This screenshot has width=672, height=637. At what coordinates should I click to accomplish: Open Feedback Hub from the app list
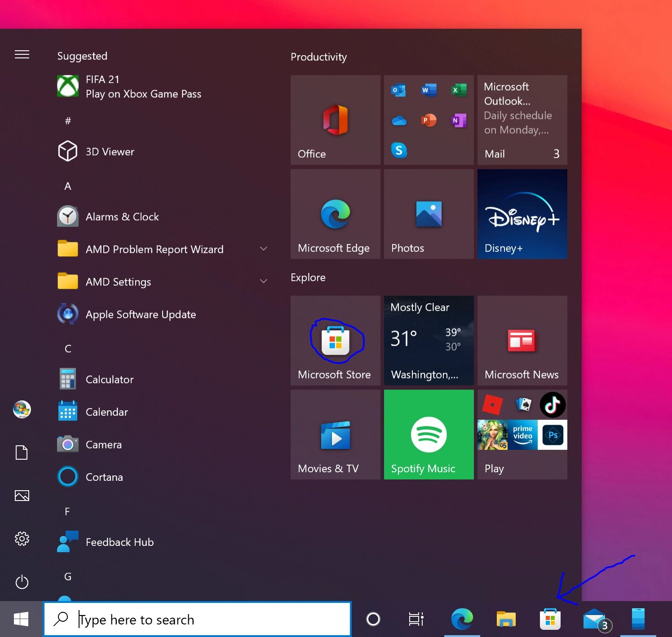[x=162, y=542]
